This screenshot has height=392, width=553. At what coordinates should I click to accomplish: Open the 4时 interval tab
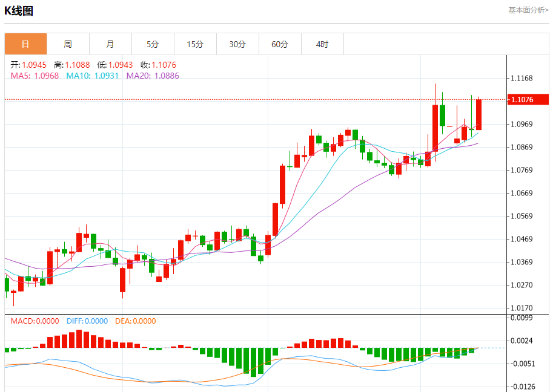point(322,44)
